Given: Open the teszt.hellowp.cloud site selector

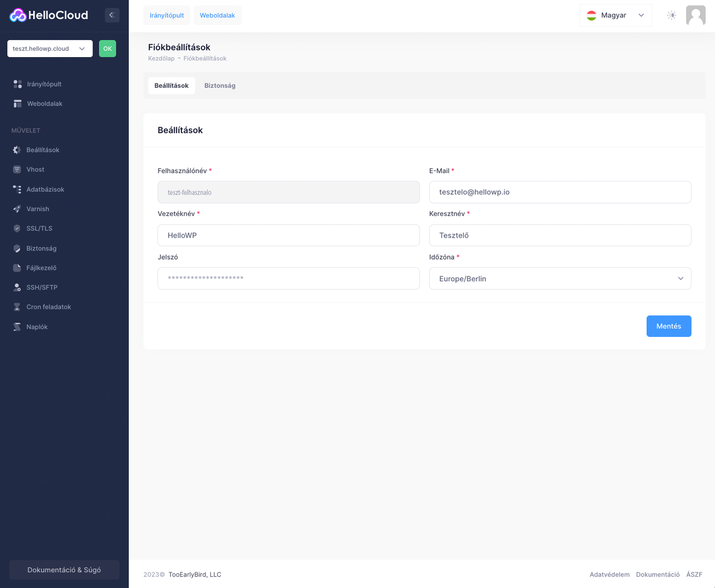Looking at the screenshot, I should [50, 48].
